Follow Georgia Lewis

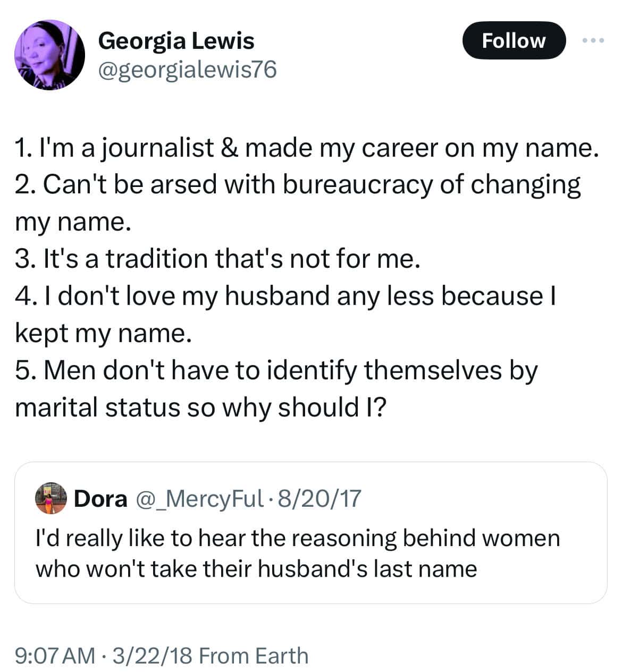click(x=514, y=40)
